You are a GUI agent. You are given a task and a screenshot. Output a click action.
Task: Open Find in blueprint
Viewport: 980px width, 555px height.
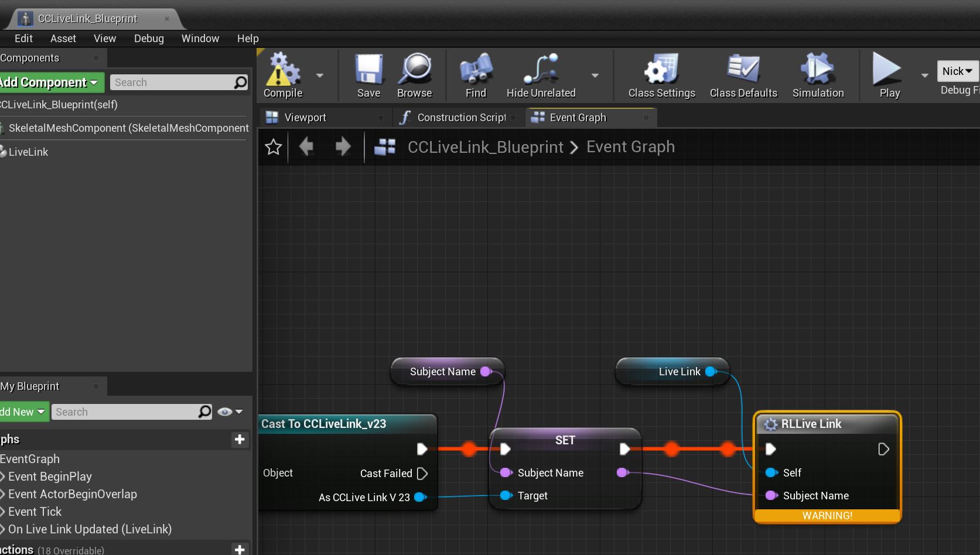(x=476, y=76)
